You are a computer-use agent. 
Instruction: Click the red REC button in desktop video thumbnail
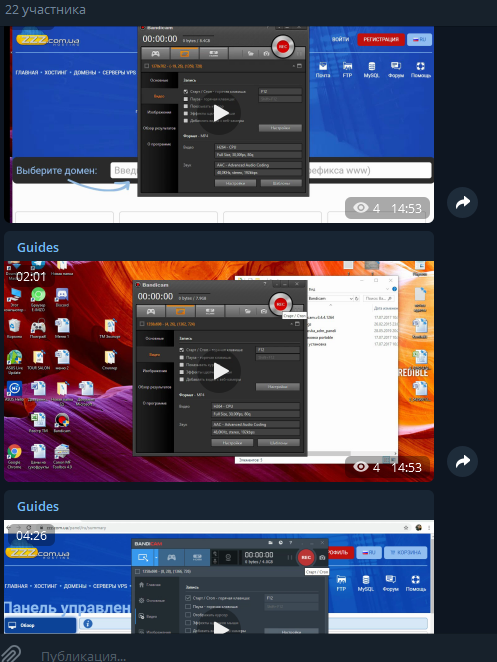click(280, 304)
